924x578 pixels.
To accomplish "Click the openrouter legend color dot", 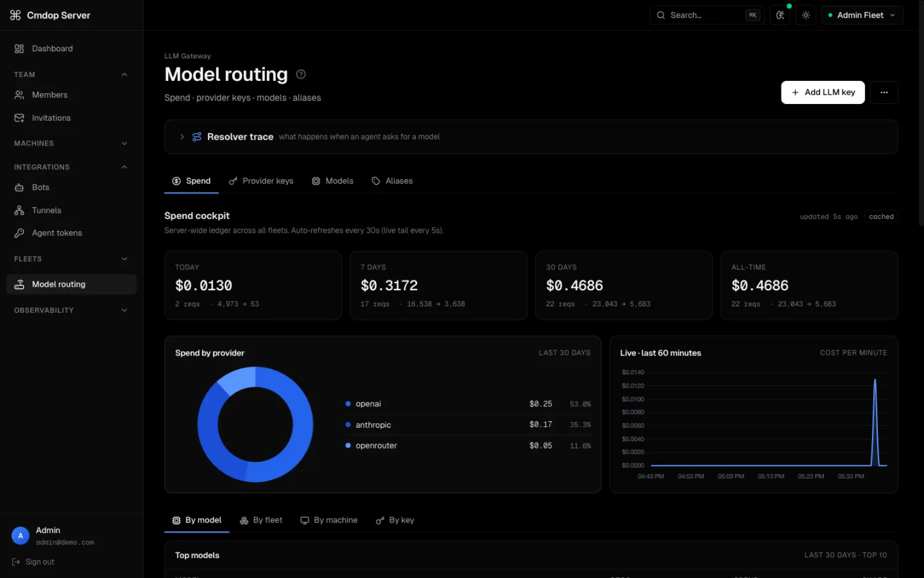I will click(348, 446).
